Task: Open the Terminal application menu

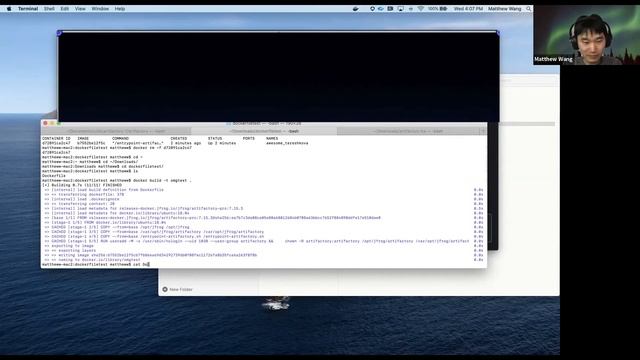Action: tap(28, 9)
